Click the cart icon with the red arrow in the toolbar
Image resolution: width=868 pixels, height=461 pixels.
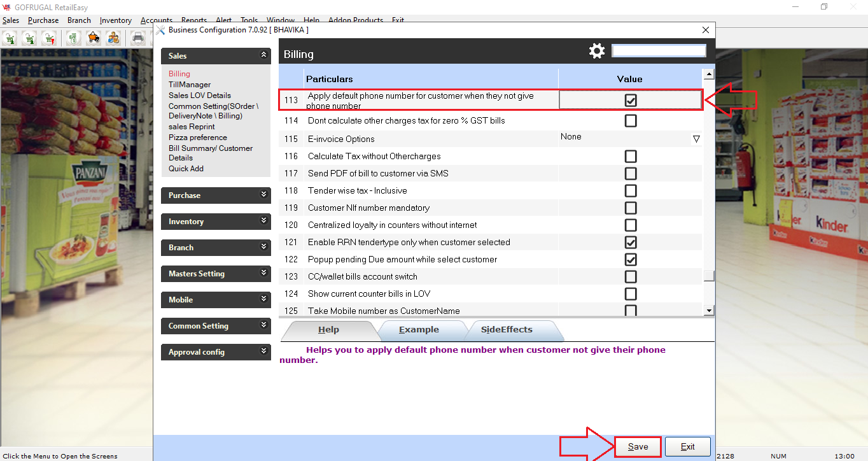pyautogui.click(x=49, y=38)
